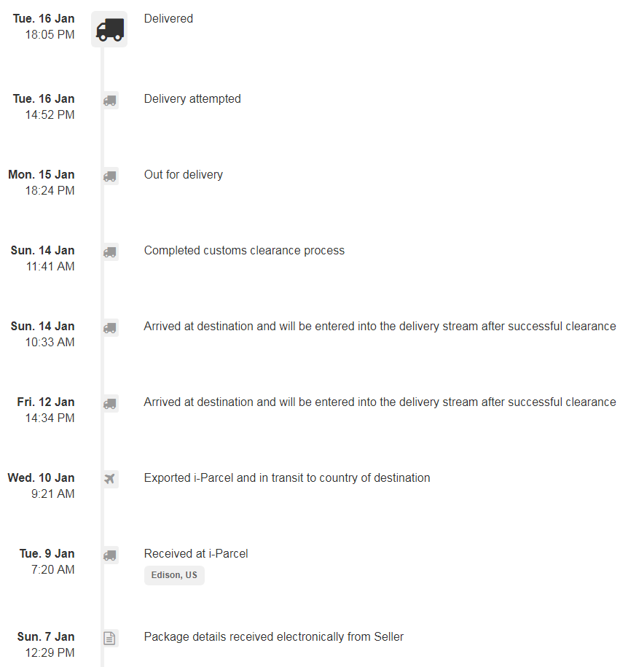Image resolution: width=644 pixels, height=667 pixels.
Task: Select the Edison, US location tag
Action: [x=174, y=575]
